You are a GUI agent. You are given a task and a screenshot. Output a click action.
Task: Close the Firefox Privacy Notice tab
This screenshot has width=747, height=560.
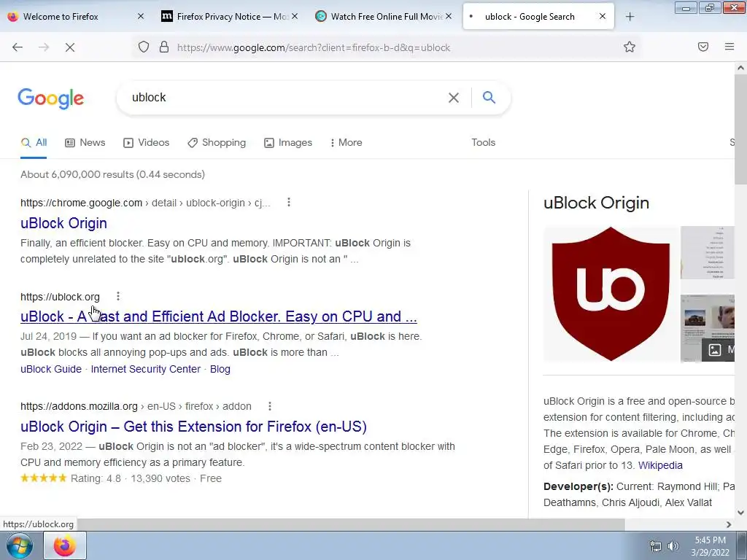click(x=295, y=16)
